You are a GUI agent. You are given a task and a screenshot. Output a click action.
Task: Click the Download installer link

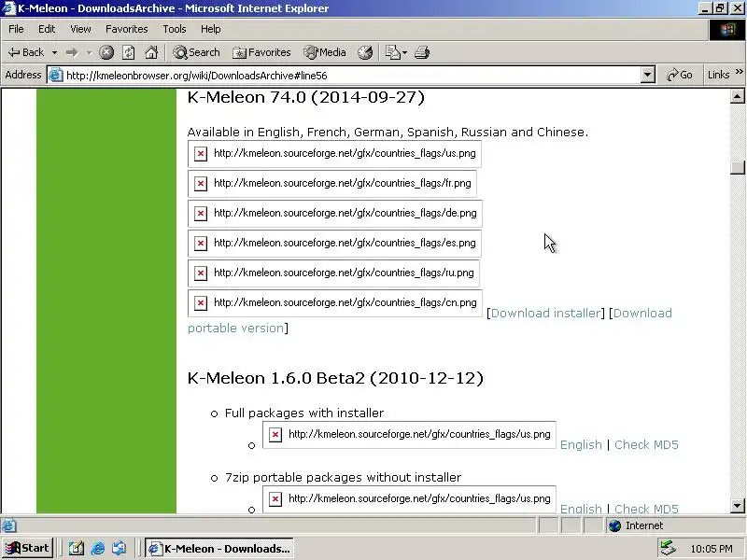[545, 313]
